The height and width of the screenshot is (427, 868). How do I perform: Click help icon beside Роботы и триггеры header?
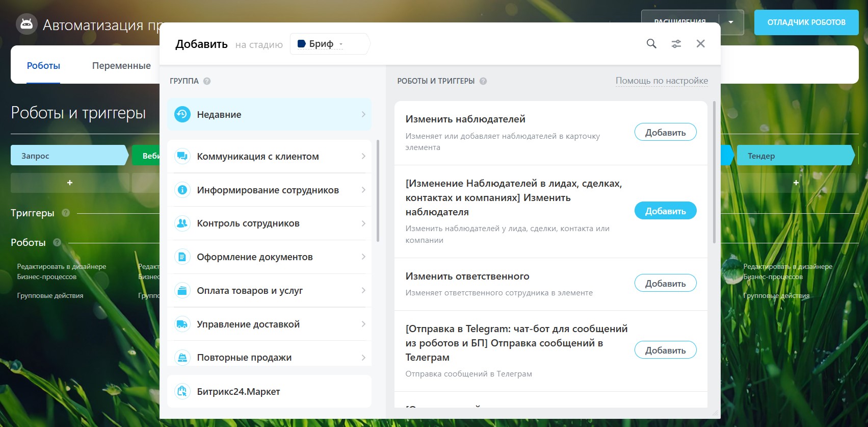[x=483, y=81]
